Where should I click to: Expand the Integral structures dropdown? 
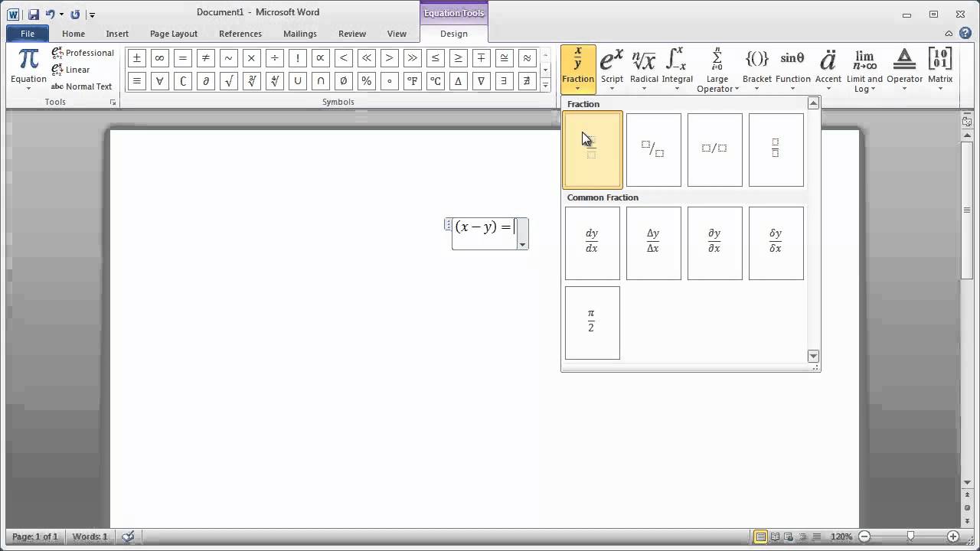pos(677,69)
